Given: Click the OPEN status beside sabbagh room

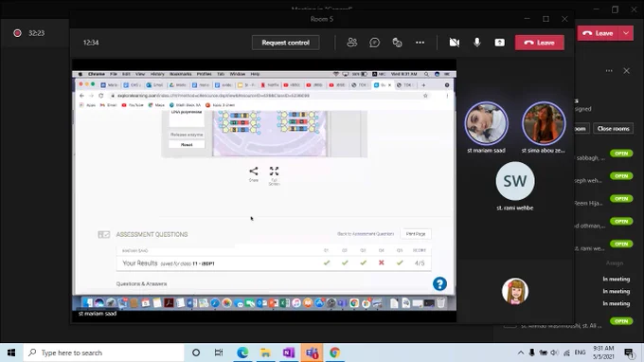Looking at the screenshot, I should click(621, 154).
